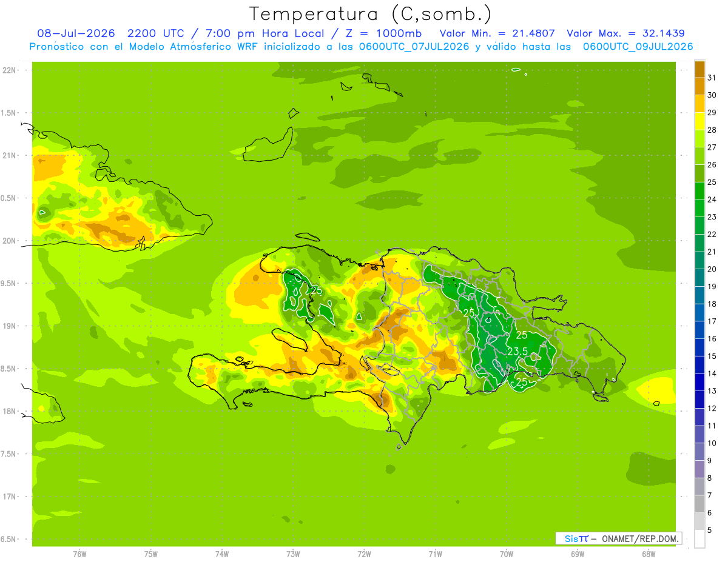
Task: Click the "75W" longitude label
Action: [151, 554]
